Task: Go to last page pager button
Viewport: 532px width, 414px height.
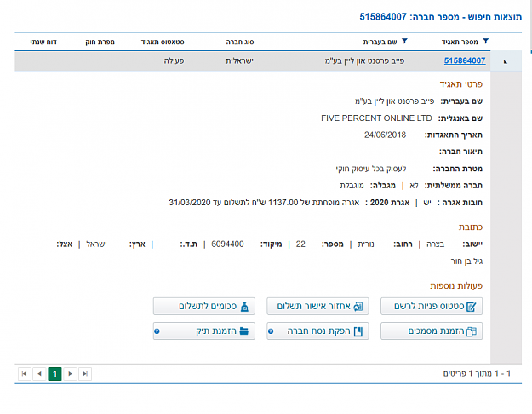Action: coord(85,374)
